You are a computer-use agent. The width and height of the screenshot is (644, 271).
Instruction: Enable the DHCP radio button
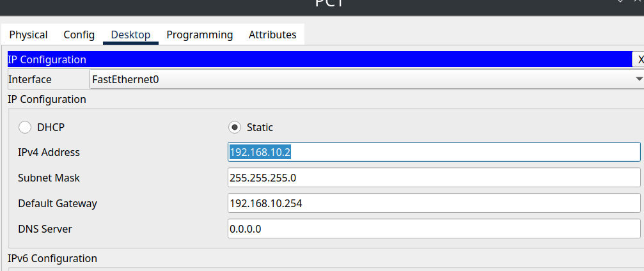tap(25, 127)
